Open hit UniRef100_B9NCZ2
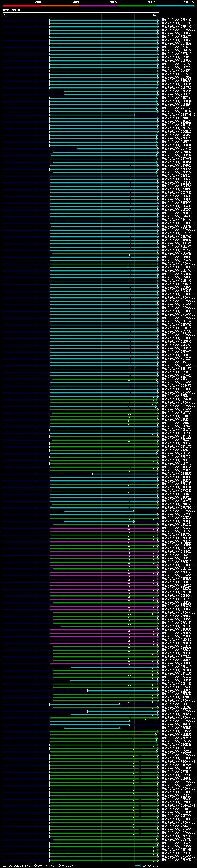197x868 pixels. pyautogui.click(x=176, y=37)
